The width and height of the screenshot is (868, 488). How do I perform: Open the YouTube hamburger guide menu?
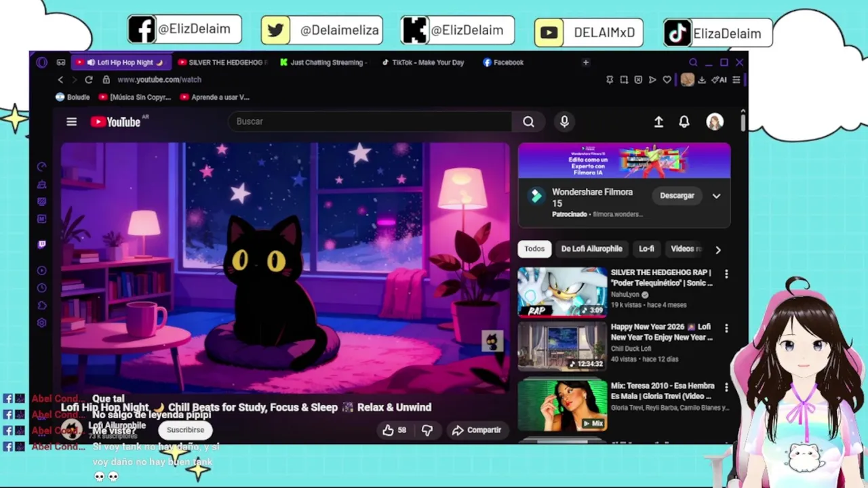71,122
